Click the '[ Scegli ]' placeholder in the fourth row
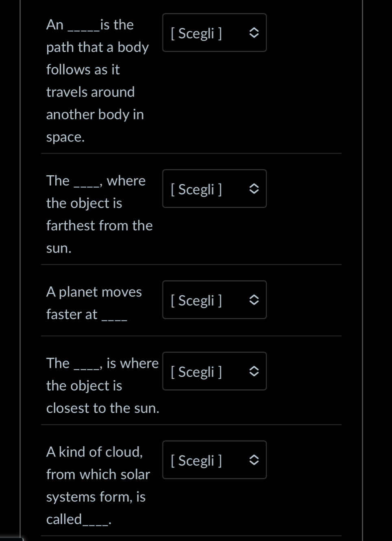 click(x=196, y=372)
